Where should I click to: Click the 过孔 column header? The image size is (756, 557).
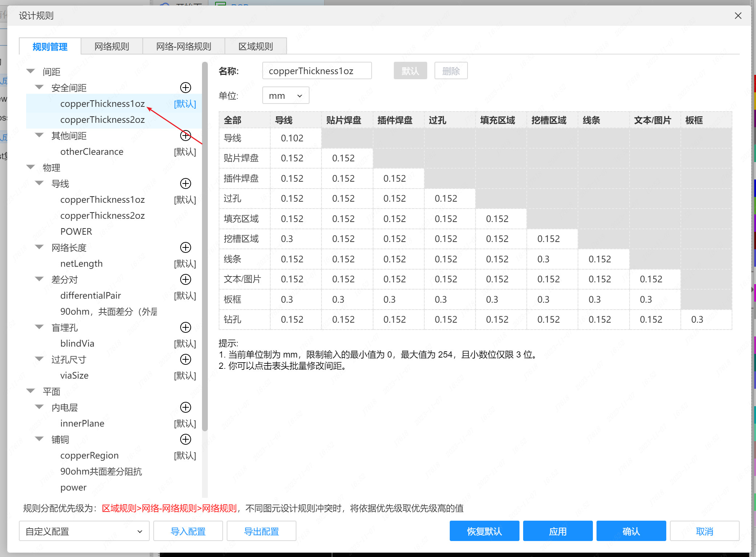point(450,120)
